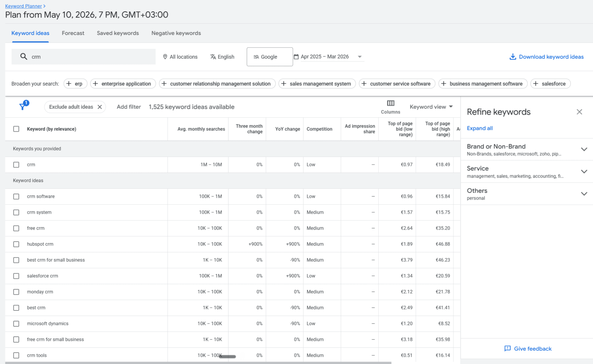Check the monday crm row
The height and width of the screenshot is (364, 593).
16,292
